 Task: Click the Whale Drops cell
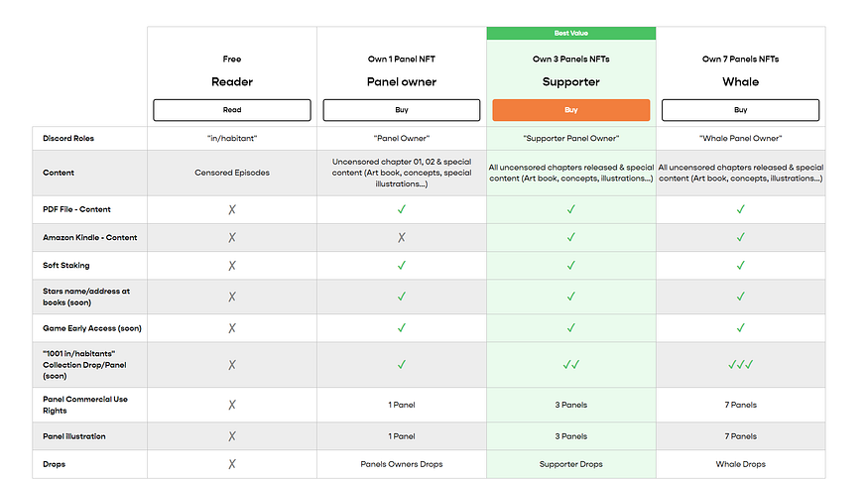[x=740, y=464]
